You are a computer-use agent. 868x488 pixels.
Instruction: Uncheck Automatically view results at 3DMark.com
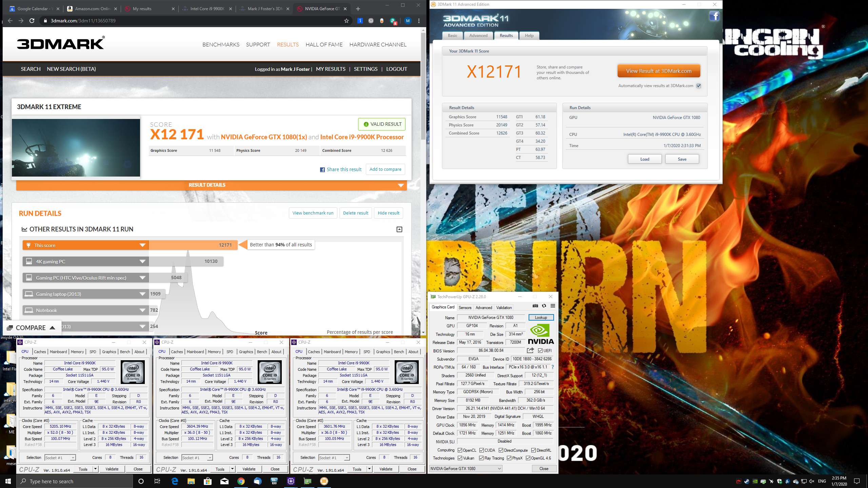[698, 86]
